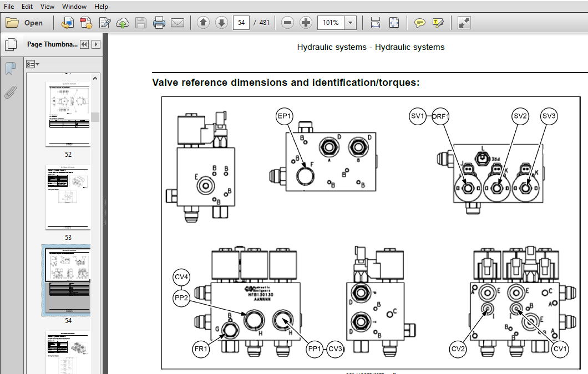
Task: Click the Page Thumbnails panel title
Action: (x=52, y=44)
